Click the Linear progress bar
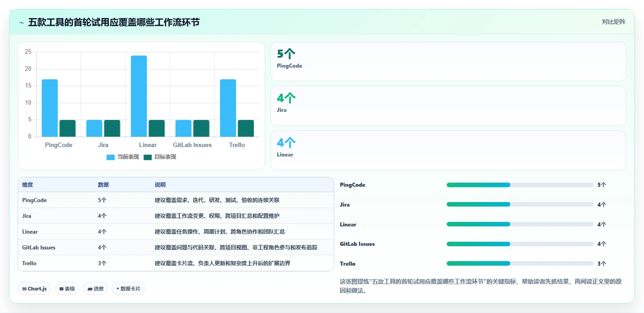The width and height of the screenshot is (644, 313). (520, 224)
